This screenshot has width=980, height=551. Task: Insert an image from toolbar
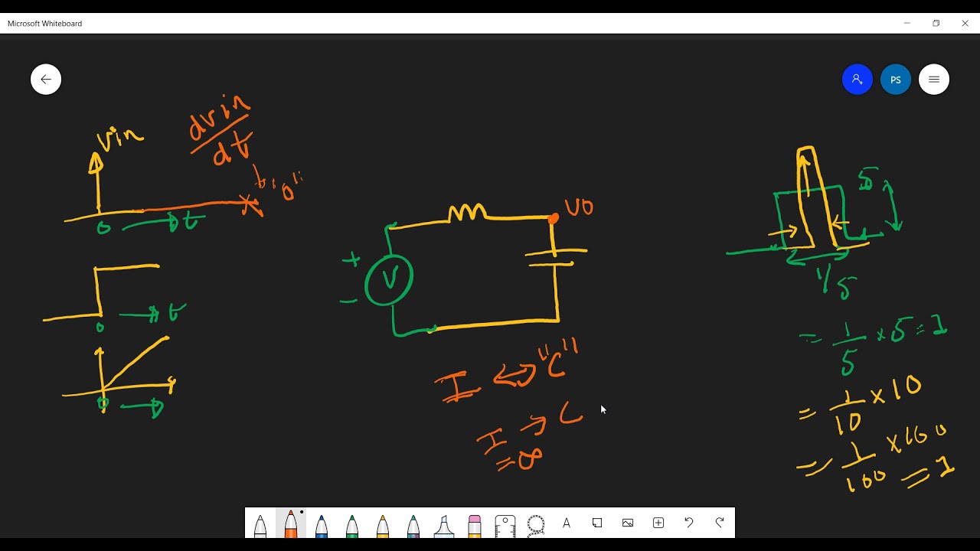tap(628, 523)
